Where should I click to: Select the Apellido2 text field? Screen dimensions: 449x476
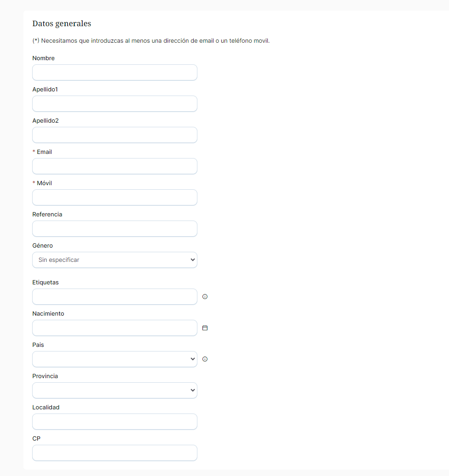coord(114,135)
